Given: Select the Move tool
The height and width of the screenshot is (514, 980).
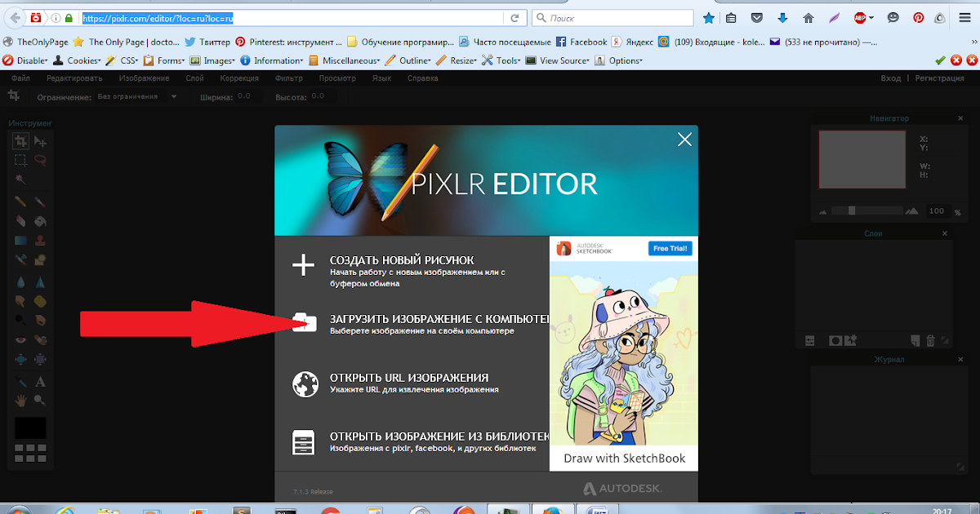Looking at the screenshot, I should pyautogui.click(x=40, y=141).
